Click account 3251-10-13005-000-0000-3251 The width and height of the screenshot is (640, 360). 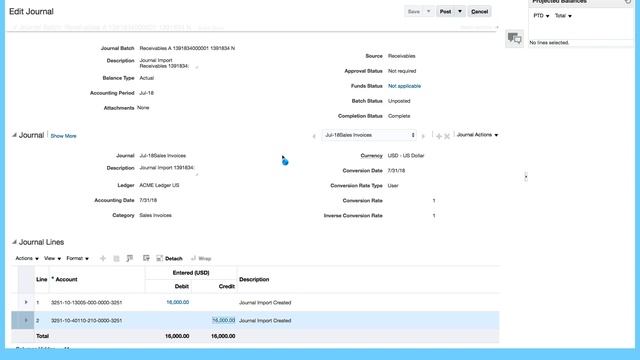pyautogui.click(x=87, y=303)
